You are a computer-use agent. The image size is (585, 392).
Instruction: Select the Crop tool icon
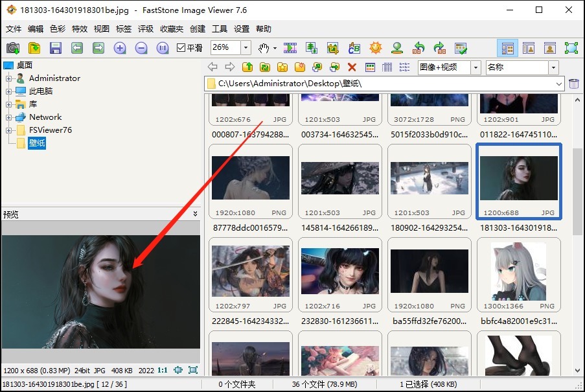(x=333, y=48)
